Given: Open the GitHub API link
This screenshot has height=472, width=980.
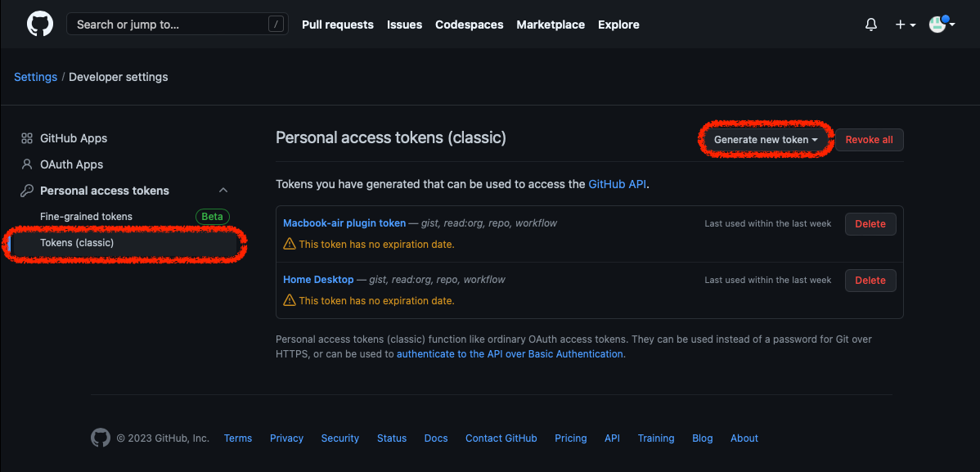Looking at the screenshot, I should click(x=618, y=184).
